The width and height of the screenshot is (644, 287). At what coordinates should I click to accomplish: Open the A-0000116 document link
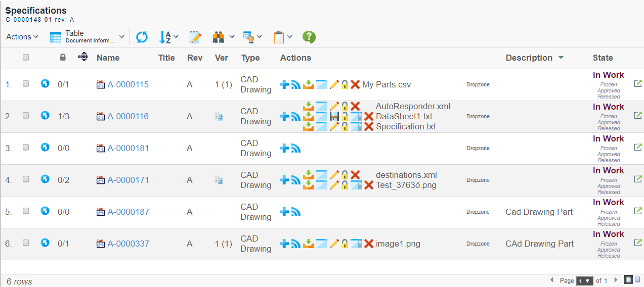pyautogui.click(x=128, y=116)
